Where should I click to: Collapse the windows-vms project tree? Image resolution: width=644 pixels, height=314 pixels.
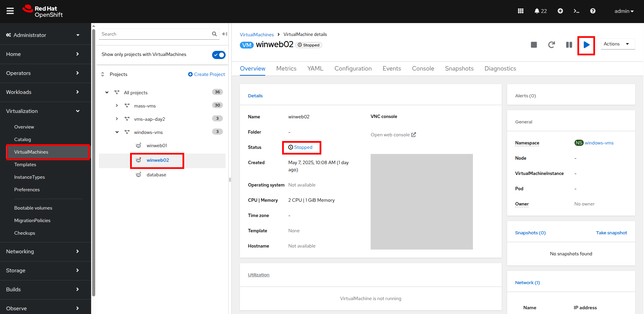(x=117, y=132)
